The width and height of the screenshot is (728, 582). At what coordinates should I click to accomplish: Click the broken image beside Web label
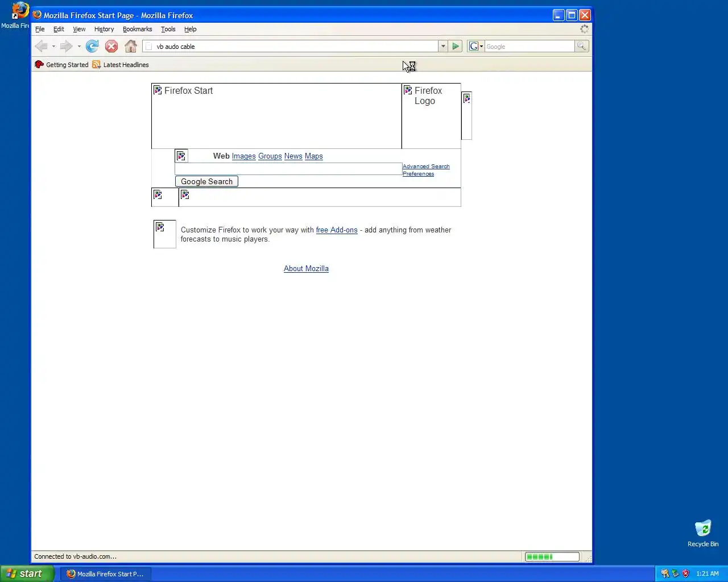pyautogui.click(x=181, y=156)
